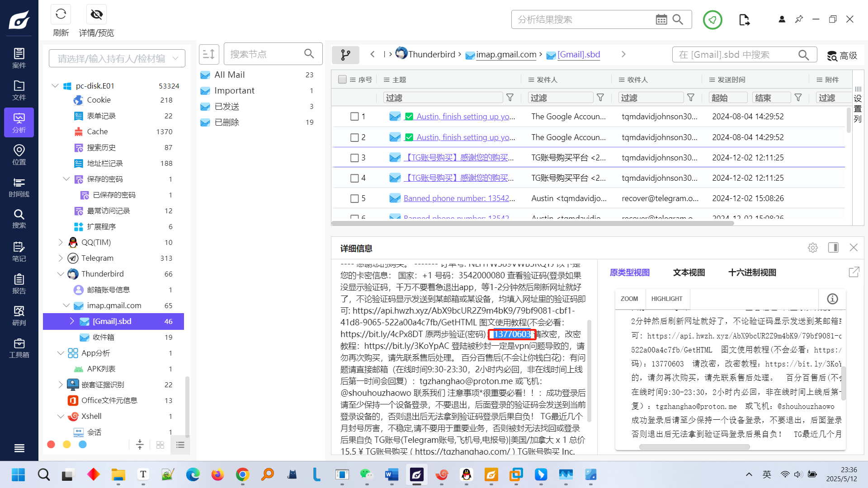Open detail view in external window icon
The image size is (868, 488).
click(854, 272)
